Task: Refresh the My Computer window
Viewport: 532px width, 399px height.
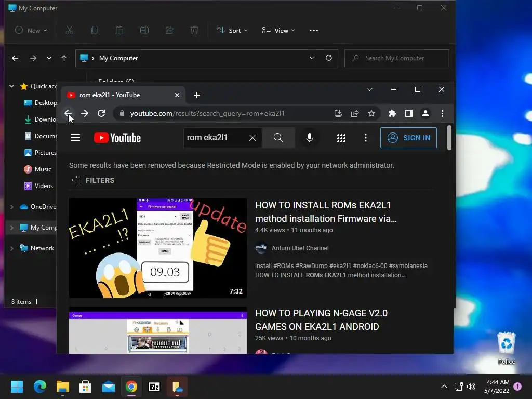Action: (x=329, y=58)
